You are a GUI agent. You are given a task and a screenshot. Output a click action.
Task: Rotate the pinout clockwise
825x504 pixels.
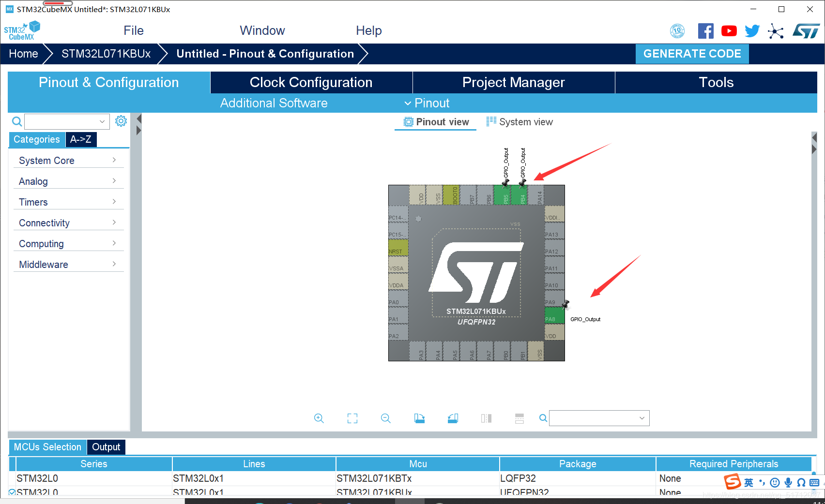click(x=419, y=418)
